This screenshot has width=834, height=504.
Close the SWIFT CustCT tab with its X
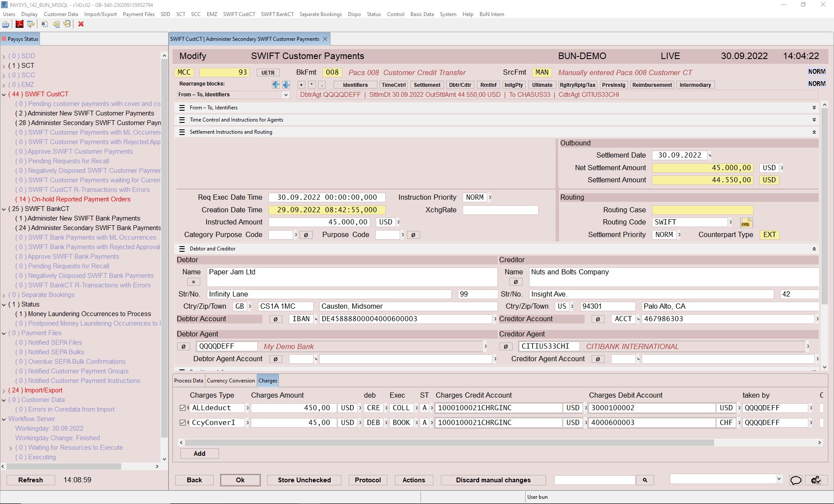pos(325,39)
